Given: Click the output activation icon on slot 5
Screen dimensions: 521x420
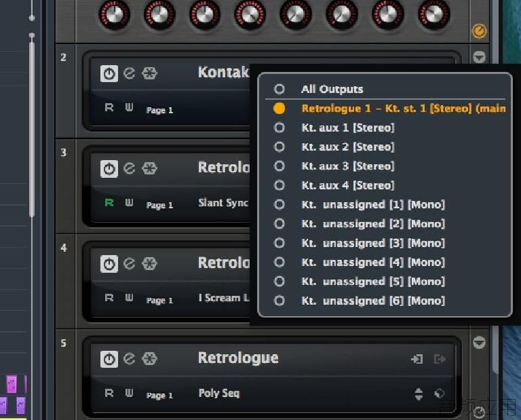Looking at the screenshot, I should [x=440, y=359].
